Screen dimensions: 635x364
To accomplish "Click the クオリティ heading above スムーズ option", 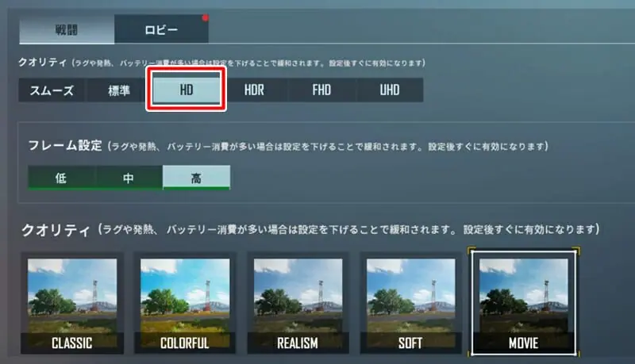I will point(43,63).
